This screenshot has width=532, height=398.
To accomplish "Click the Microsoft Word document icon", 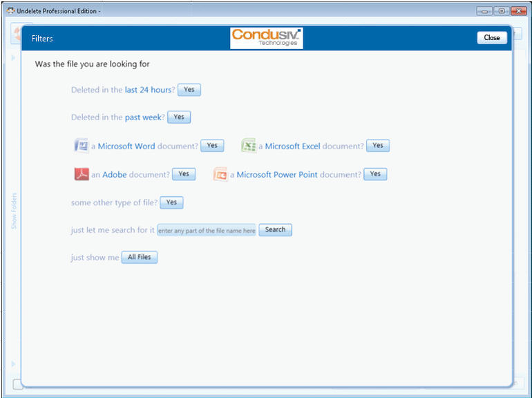I will click(x=82, y=146).
